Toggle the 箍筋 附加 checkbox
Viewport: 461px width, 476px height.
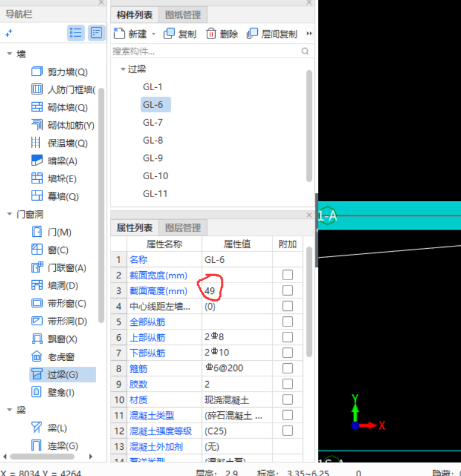(288, 368)
